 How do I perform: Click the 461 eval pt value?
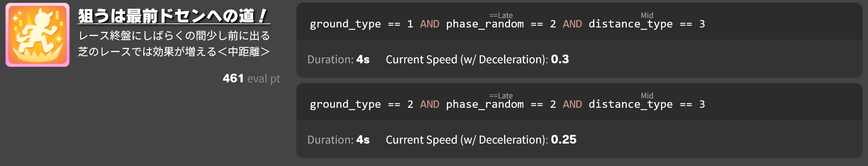(251, 78)
